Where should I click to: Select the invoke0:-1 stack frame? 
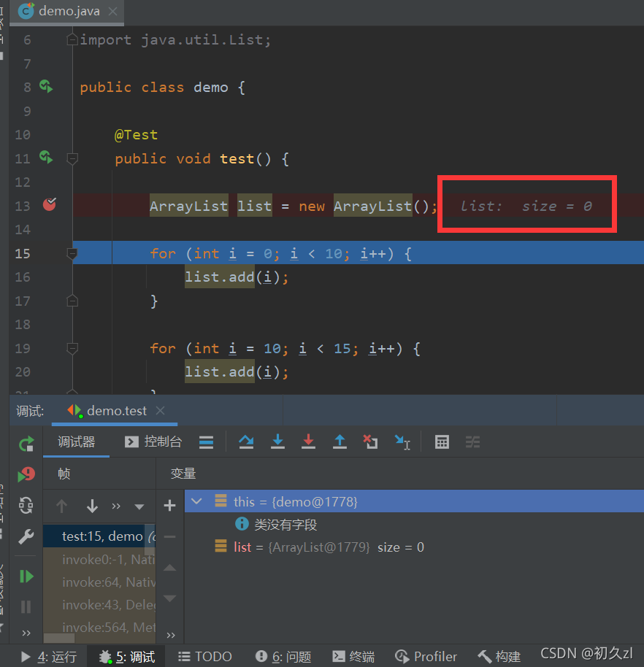[99, 559]
